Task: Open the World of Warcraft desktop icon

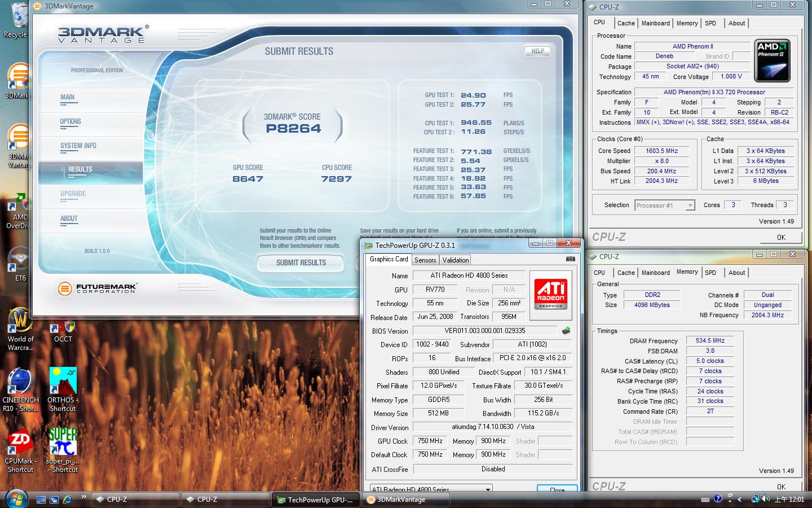Action: pos(20,329)
